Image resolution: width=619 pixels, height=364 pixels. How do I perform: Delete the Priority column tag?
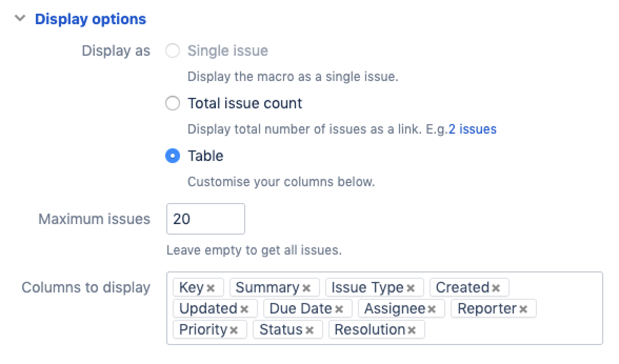(x=234, y=330)
